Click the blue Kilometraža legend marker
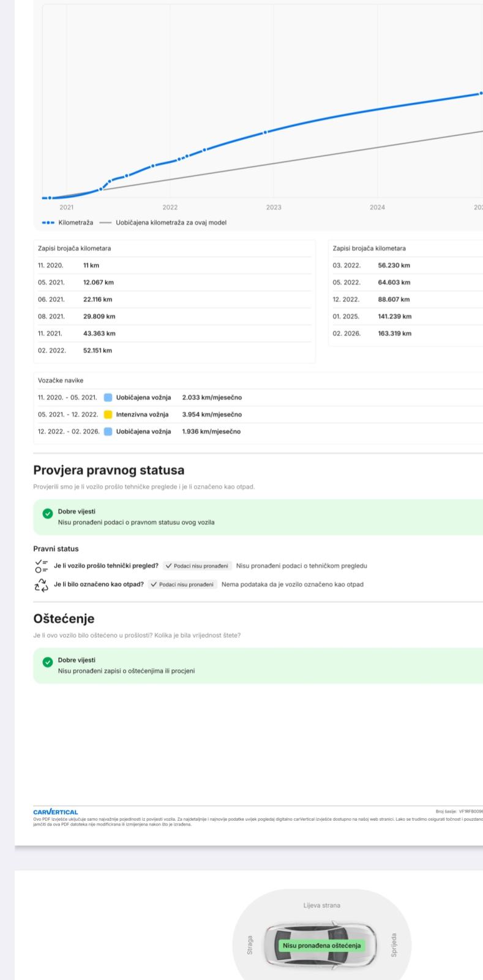The width and height of the screenshot is (483, 980). [x=48, y=222]
